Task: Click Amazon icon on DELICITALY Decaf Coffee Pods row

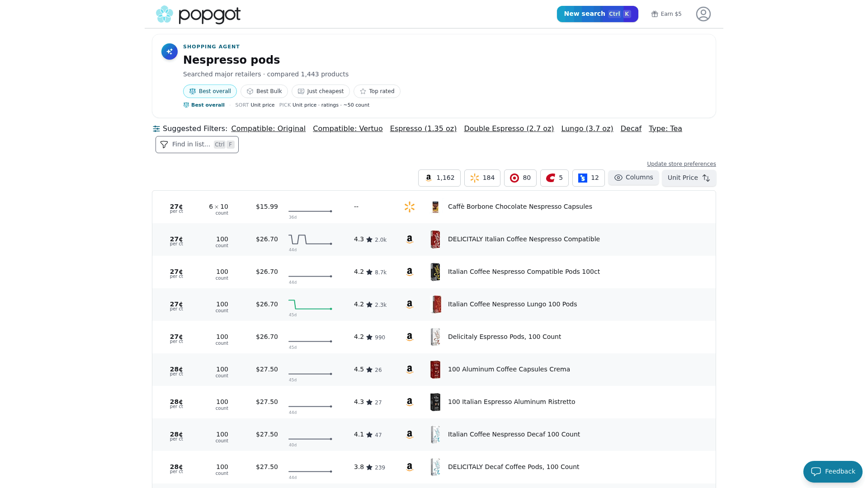Action: point(410,467)
